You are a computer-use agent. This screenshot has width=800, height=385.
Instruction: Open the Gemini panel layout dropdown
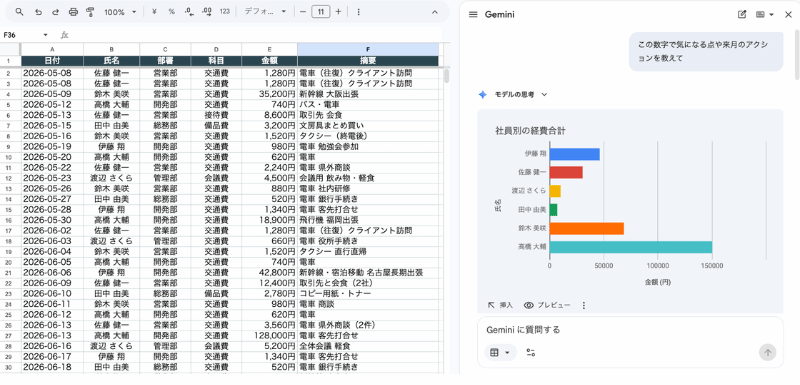(764, 15)
